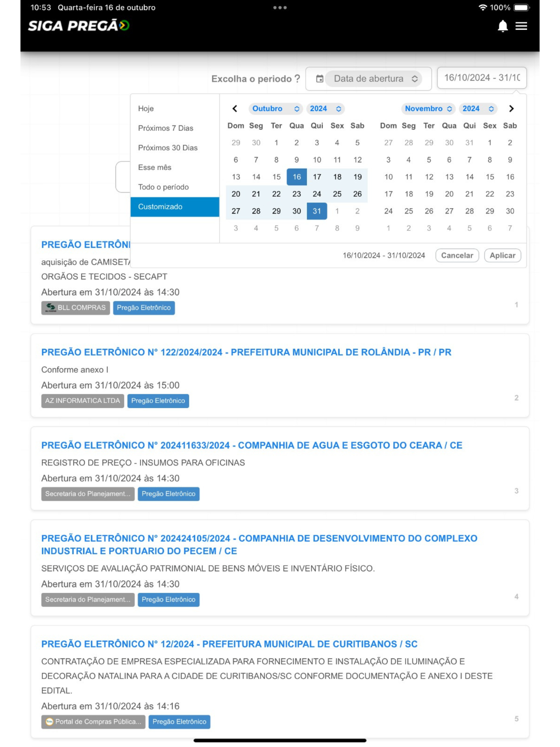560x747 pixels.
Task: Click Aplicar button
Action: click(x=502, y=255)
